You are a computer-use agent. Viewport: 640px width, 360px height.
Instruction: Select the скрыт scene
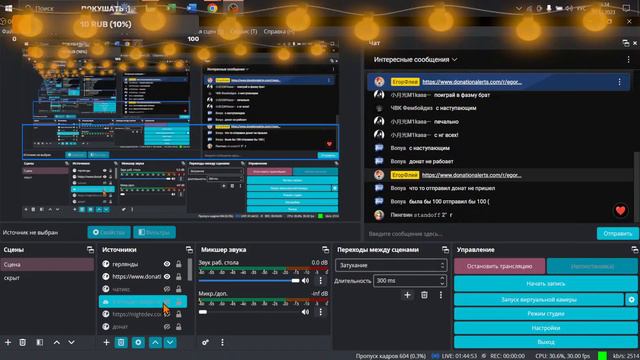coord(47,278)
